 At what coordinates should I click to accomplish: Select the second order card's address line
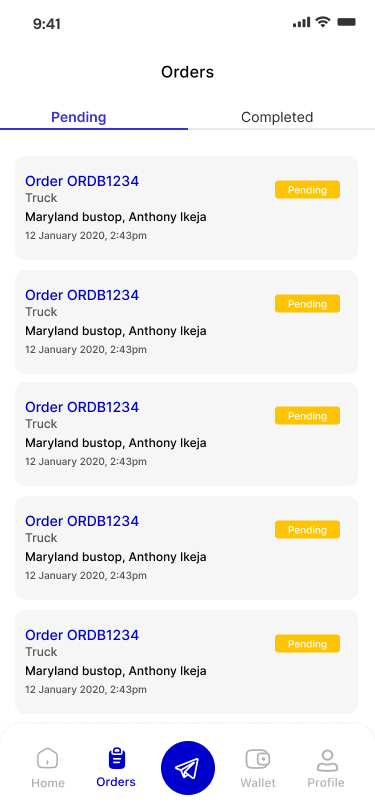pyautogui.click(x=116, y=331)
